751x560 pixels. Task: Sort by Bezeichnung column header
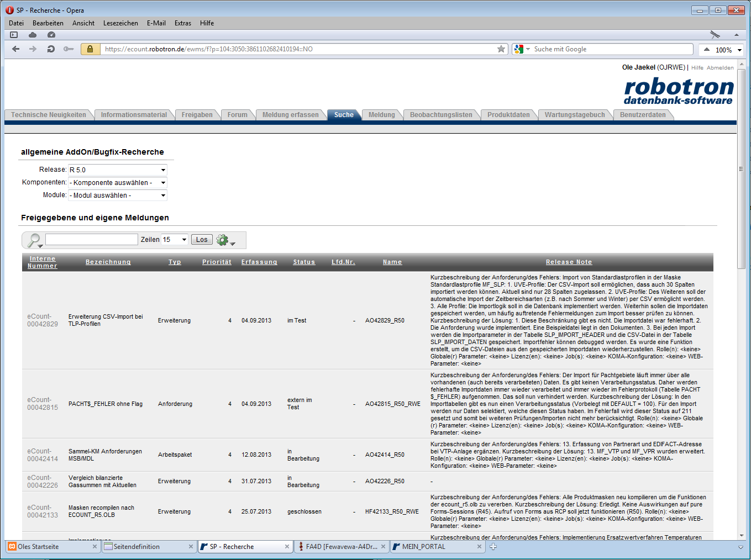coord(108,262)
